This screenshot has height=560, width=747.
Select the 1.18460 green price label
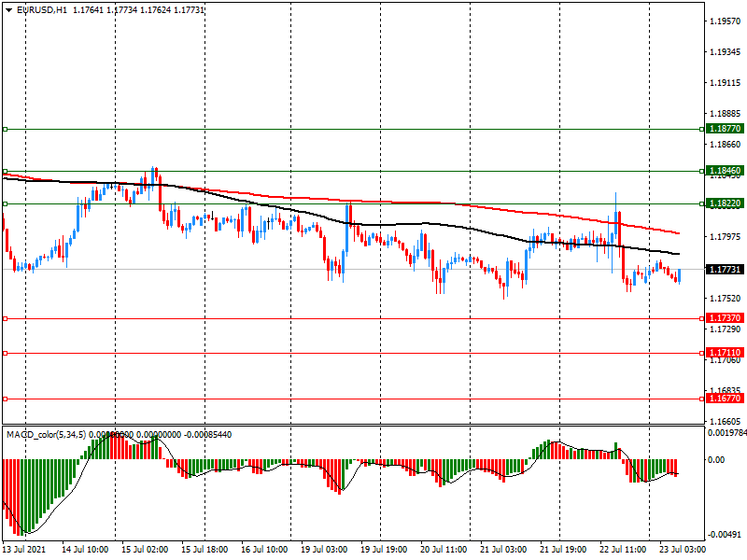(x=726, y=171)
